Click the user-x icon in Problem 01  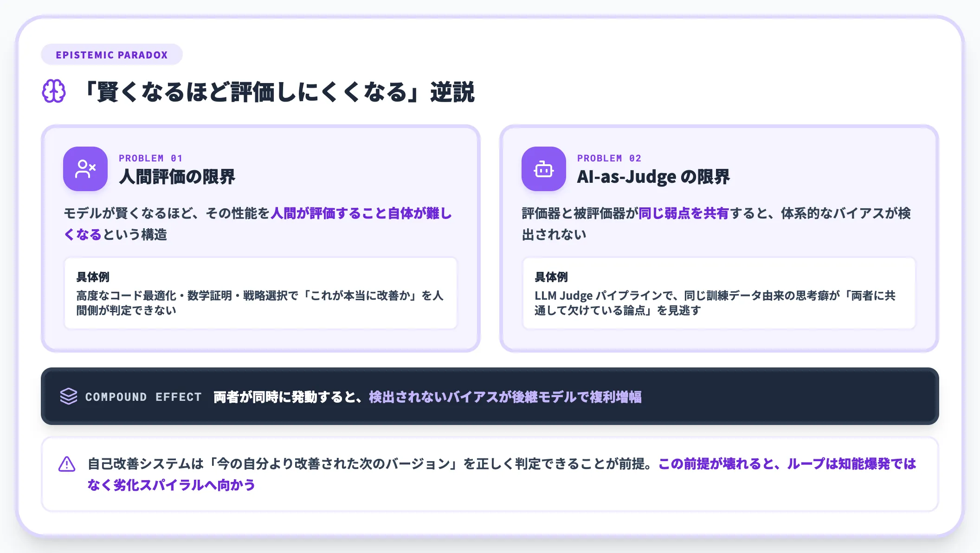point(85,169)
